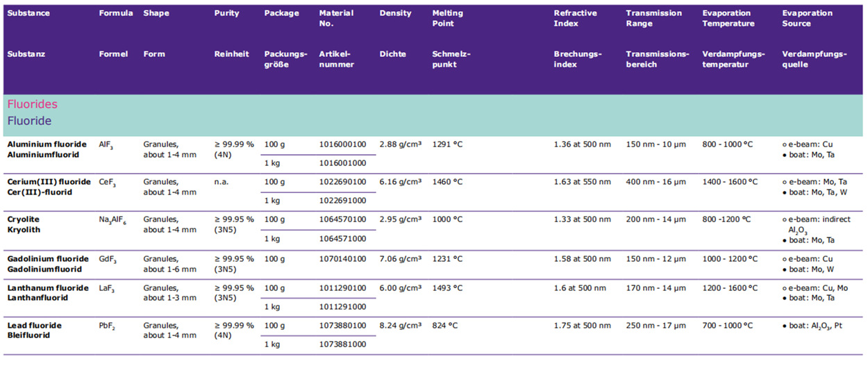Click melting point value 824 °C
Screen dimensions: 868x368
(x=447, y=325)
